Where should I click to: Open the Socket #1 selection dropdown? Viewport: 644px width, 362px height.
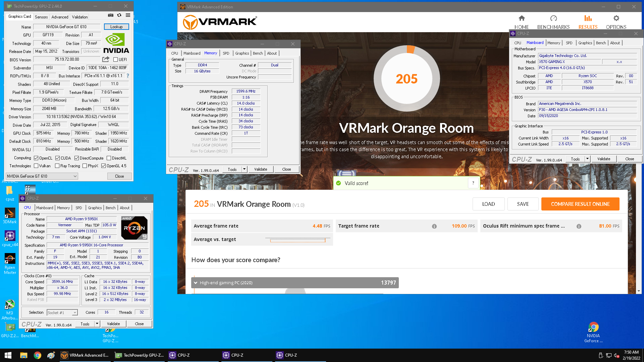pos(62,312)
